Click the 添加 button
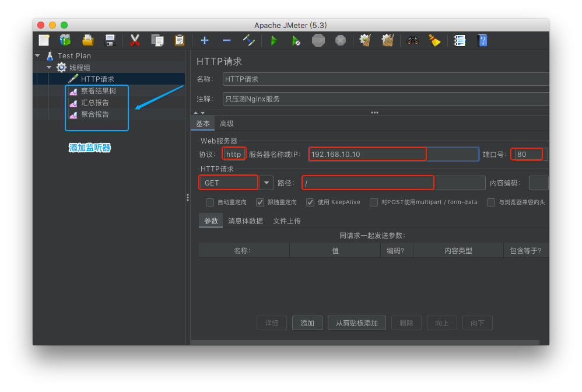This screenshot has height=392, width=582. click(307, 323)
